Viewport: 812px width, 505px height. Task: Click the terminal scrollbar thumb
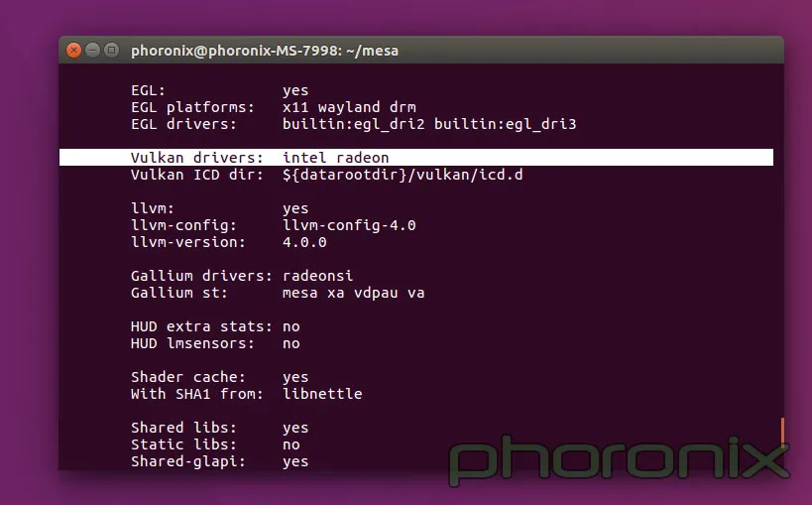[x=782, y=431]
